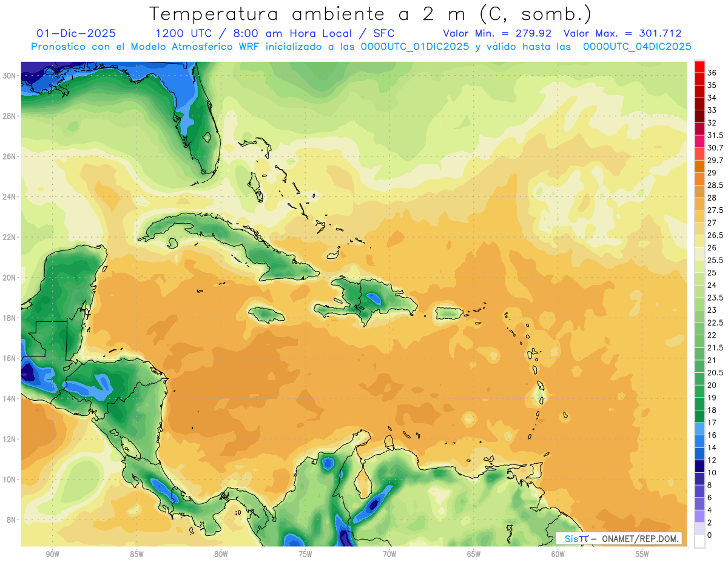Select the '55W' longitude label
This screenshot has width=728, height=562.
[x=642, y=554]
